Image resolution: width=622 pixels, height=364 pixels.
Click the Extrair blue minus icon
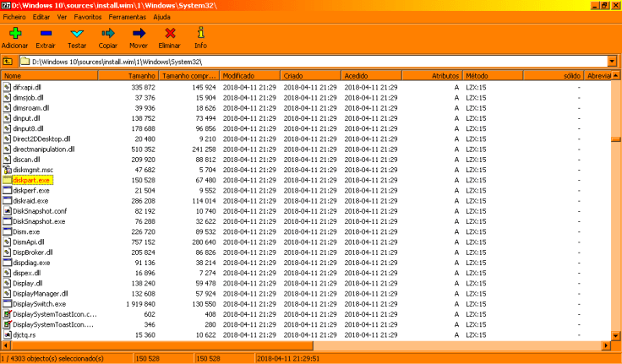tap(46, 33)
